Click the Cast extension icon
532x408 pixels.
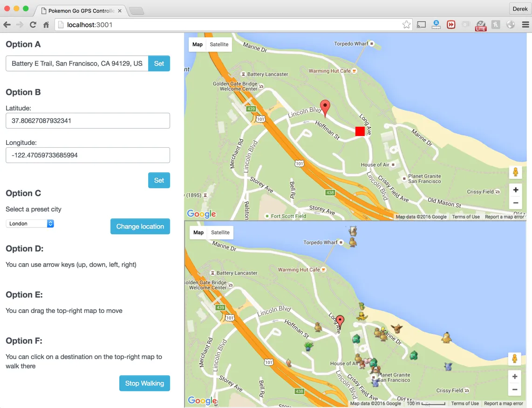point(421,25)
